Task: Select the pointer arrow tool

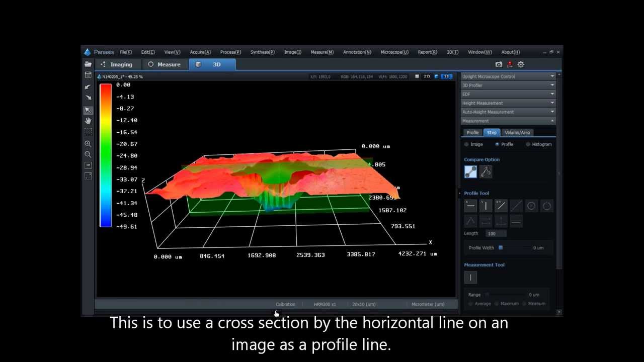Action: [x=88, y=110]
